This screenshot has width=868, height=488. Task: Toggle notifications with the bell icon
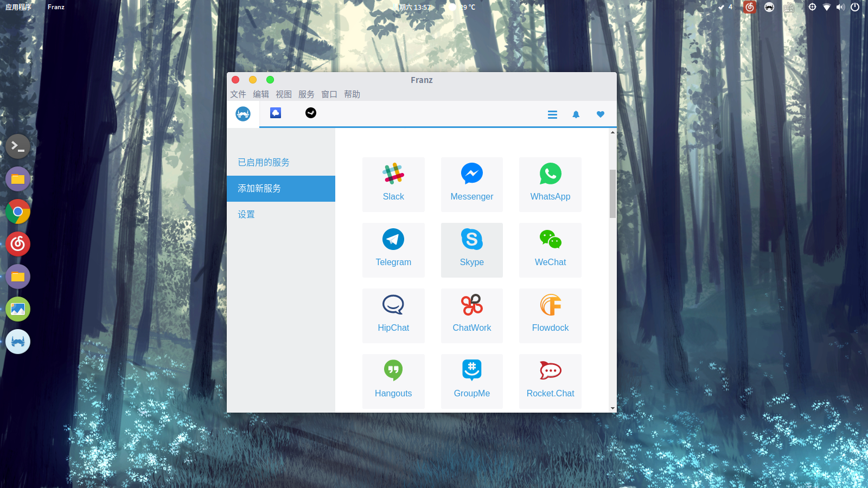coord(576,114)
